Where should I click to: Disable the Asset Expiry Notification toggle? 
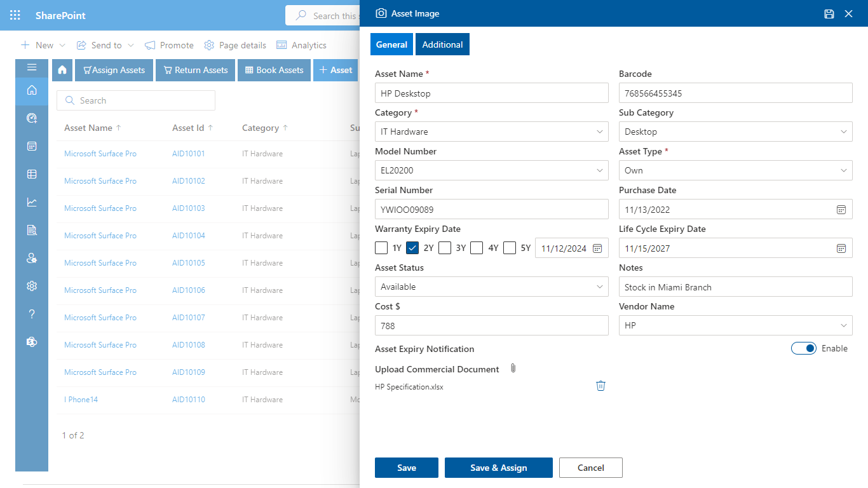click(x=804, y=348)
